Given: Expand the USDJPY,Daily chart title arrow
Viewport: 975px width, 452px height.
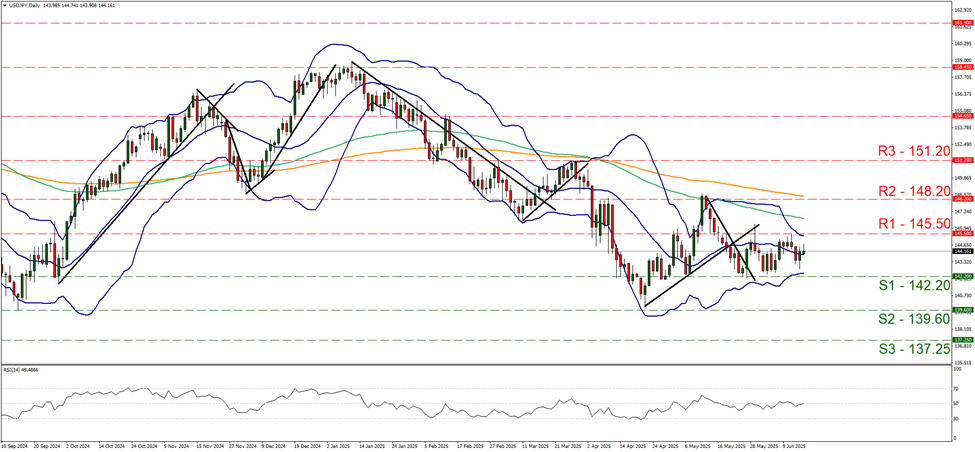Looking at the screenshot, I should pyautogui.click(x=4, y=5).
